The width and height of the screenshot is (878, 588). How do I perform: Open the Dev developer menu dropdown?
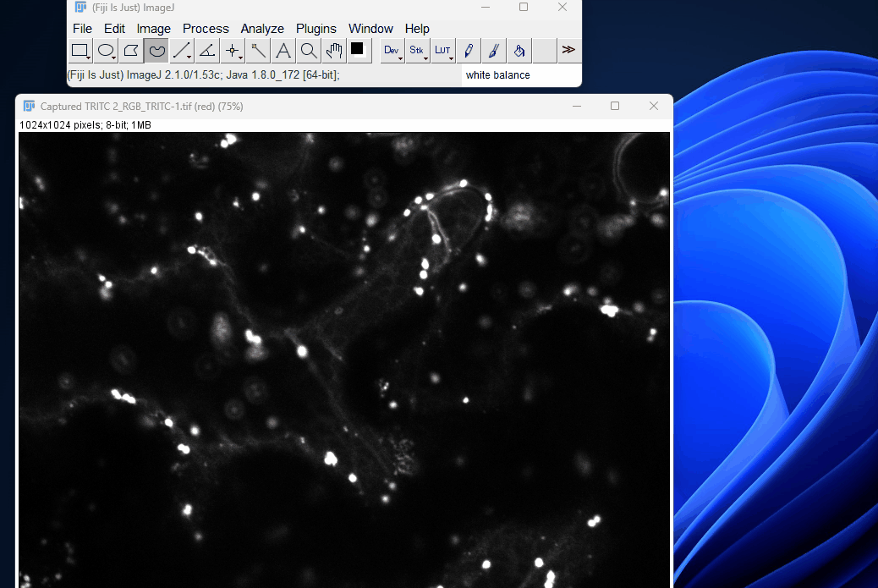[x=392, y=51]
